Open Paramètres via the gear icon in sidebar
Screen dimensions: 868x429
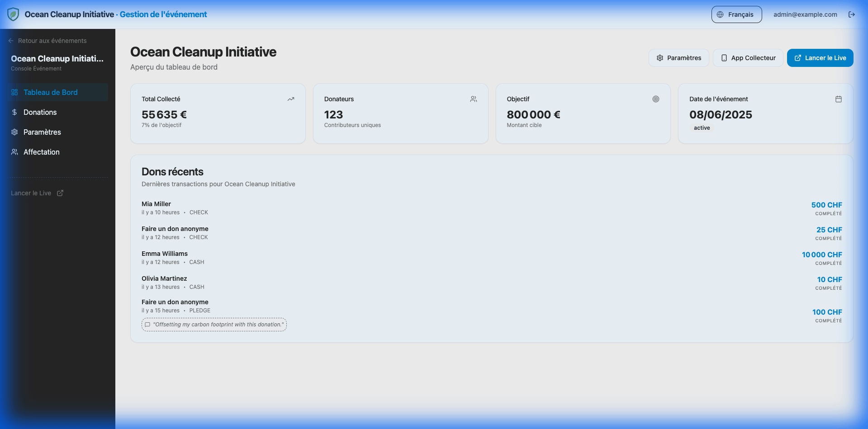(14, 132)
